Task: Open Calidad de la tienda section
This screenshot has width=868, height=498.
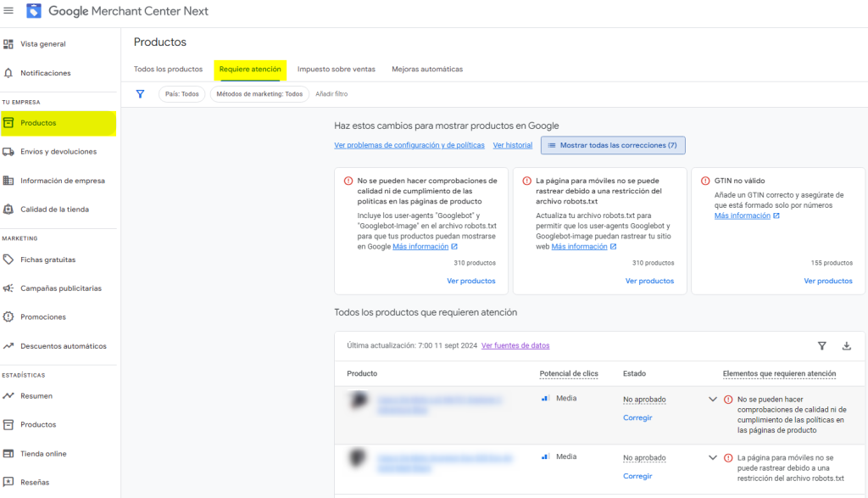Action: pyautogui.click(x=54, y=210)
